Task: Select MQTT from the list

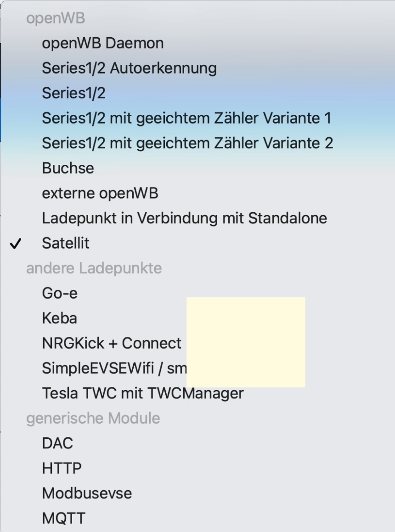Action: [x=63, y=518]
